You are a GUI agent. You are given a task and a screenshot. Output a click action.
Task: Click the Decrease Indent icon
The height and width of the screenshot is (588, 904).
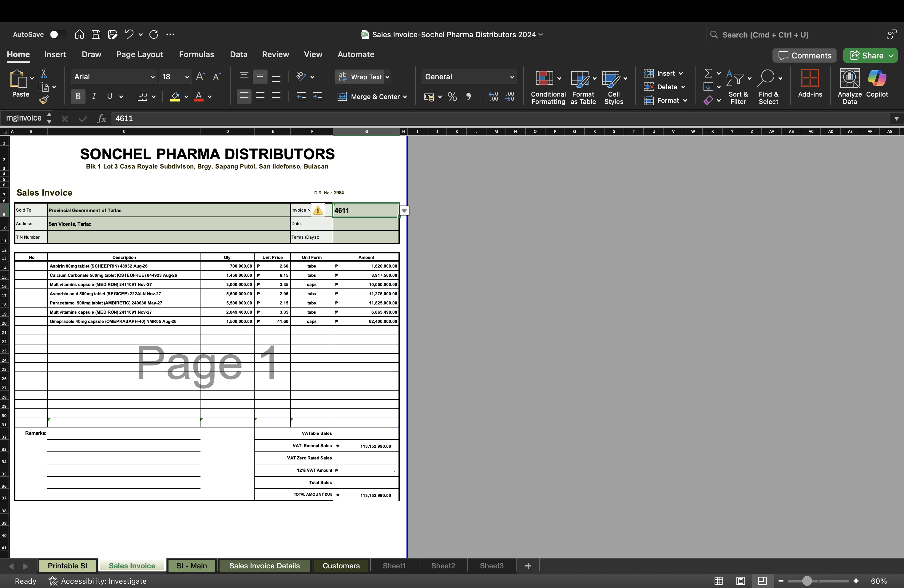tap(301, 97)
